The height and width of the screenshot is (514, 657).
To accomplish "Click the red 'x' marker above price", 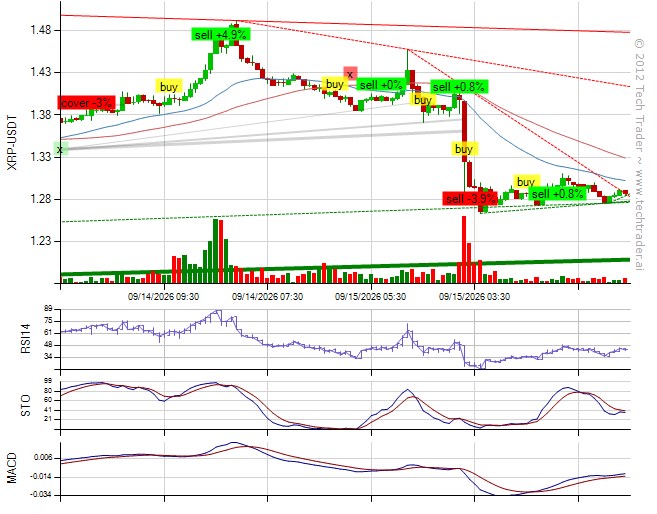I will point(350,74).
